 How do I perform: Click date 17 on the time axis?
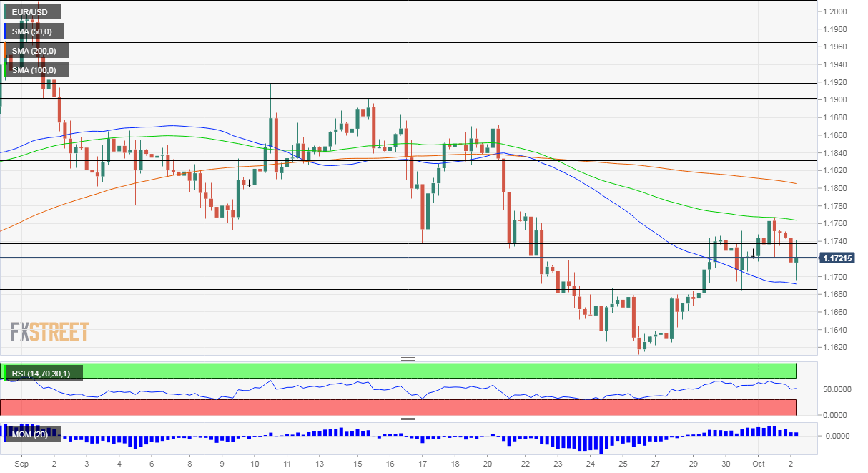coord(423,464)
